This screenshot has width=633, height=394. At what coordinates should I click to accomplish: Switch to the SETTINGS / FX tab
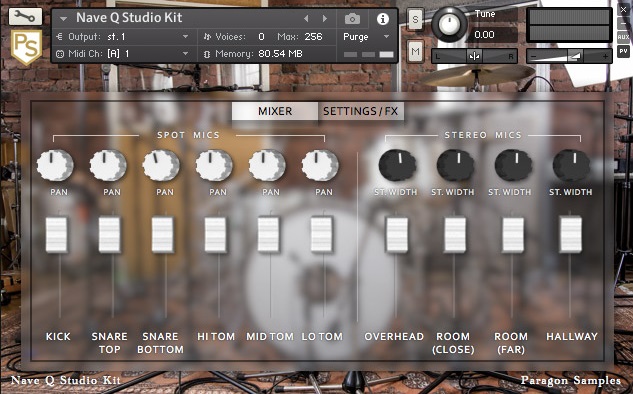pos(361,111)
